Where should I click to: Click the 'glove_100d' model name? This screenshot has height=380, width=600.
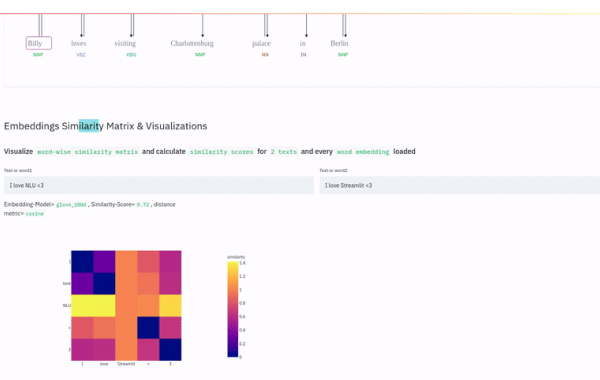(x=71, y=205)
